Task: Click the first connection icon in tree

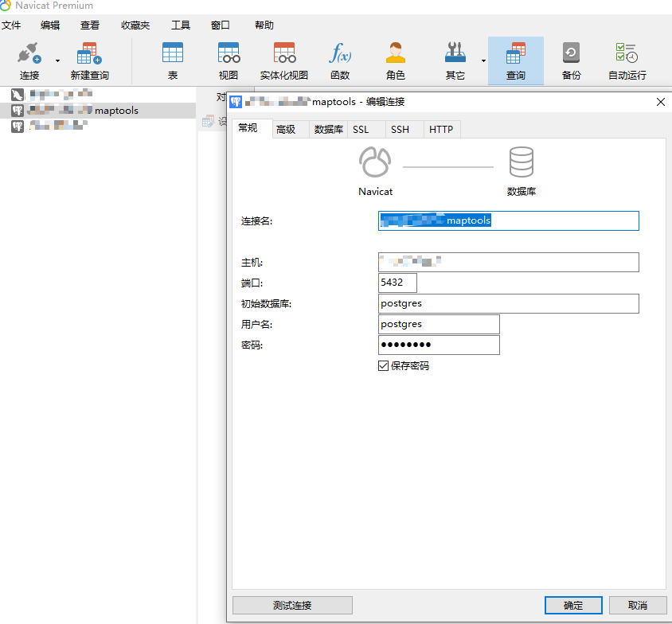Action: [x=18, y=95]
